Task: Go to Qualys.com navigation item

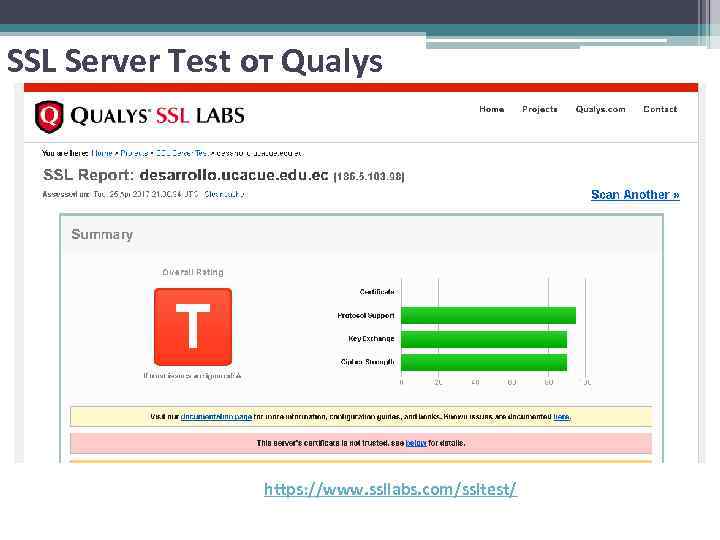Action: [601, 109]
